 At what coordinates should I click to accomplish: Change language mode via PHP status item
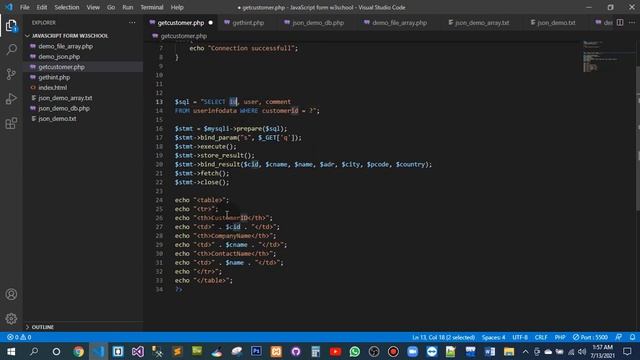[x=560, y=337]
